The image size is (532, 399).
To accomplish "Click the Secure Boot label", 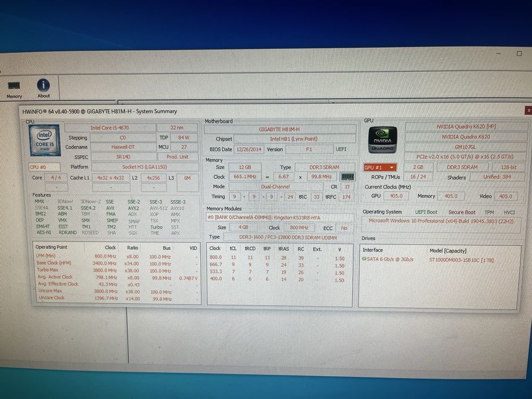I will pos(462,212).
